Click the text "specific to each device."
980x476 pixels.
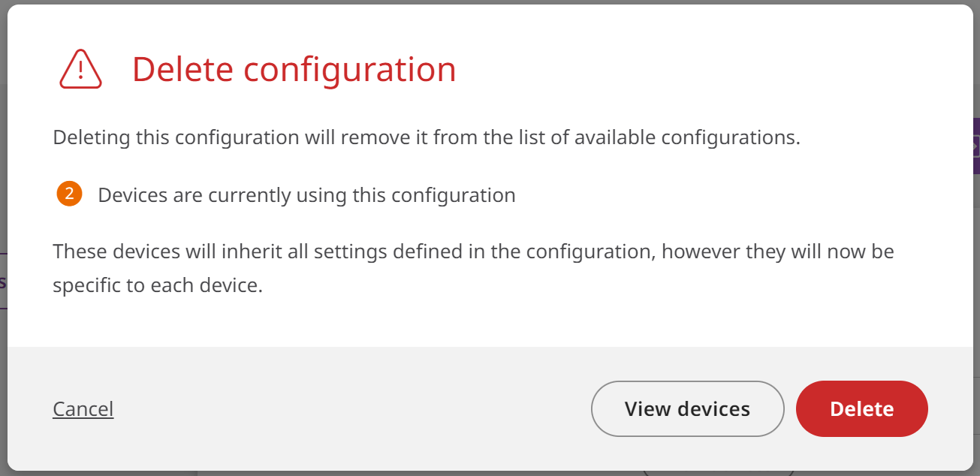[158, 286]
